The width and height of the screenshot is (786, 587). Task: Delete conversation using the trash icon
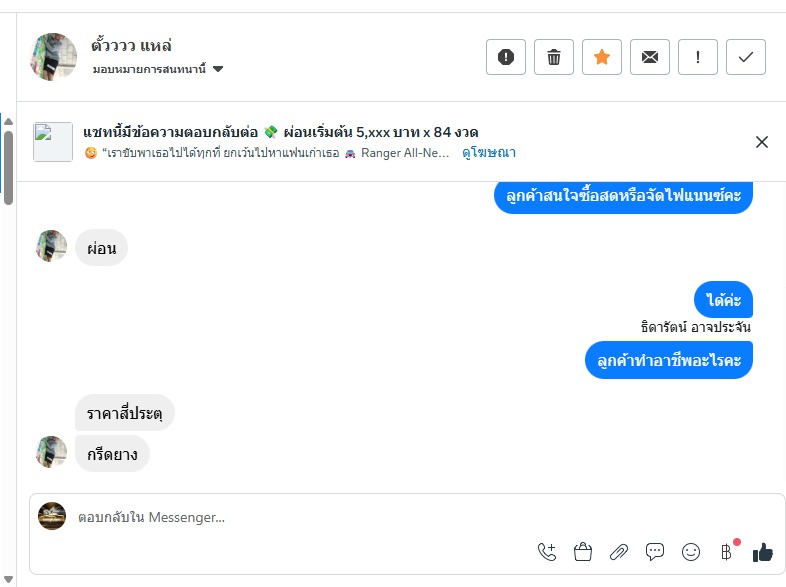pos(554,57)
